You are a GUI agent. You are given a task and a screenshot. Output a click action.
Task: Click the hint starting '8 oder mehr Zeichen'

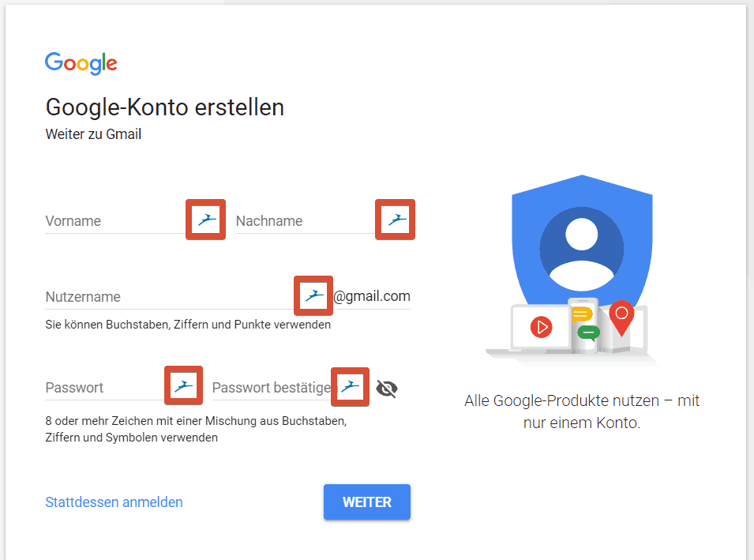[196, 429]
